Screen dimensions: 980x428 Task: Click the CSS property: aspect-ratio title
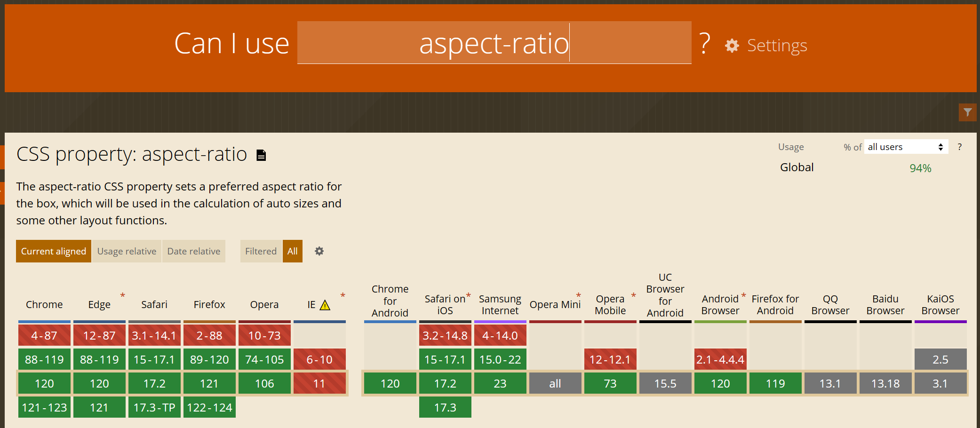132,154
